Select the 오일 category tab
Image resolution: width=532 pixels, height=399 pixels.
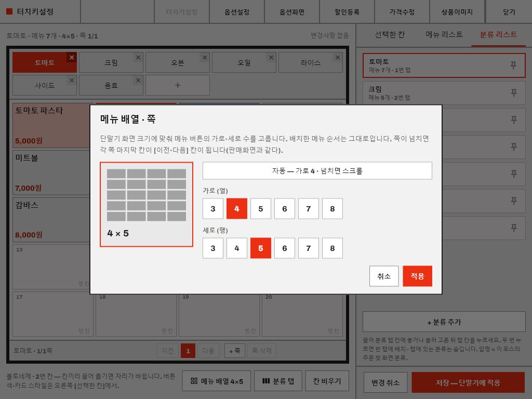[244, 62]
